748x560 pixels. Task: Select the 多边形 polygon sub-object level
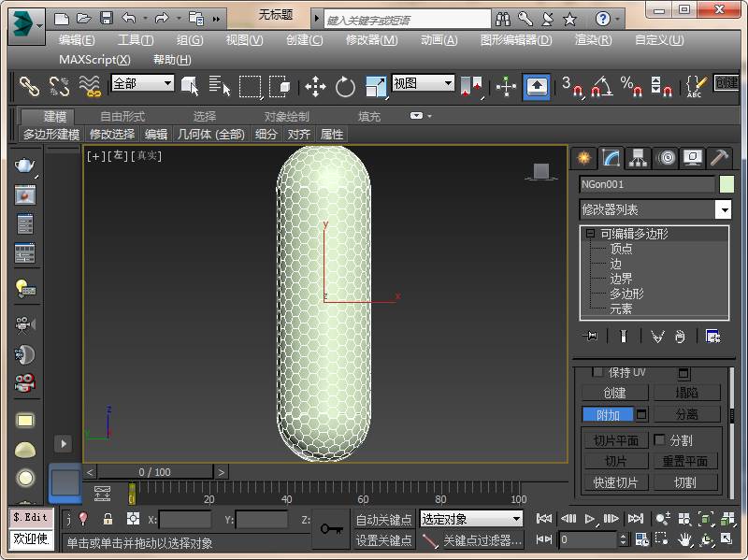(x=626, y=294)
